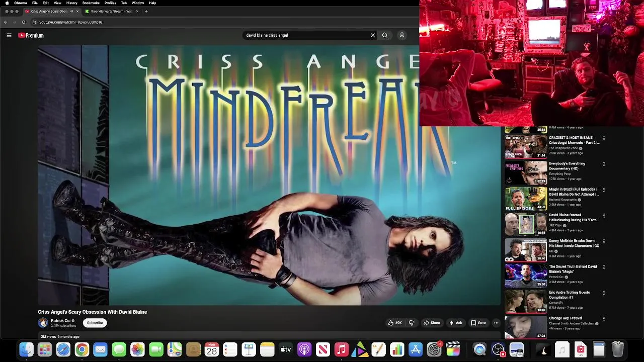Viewport: 644px width, 362px height.
Task: Switch to the theendisnoartv Stream tab
Action: (x=111, y=11)
